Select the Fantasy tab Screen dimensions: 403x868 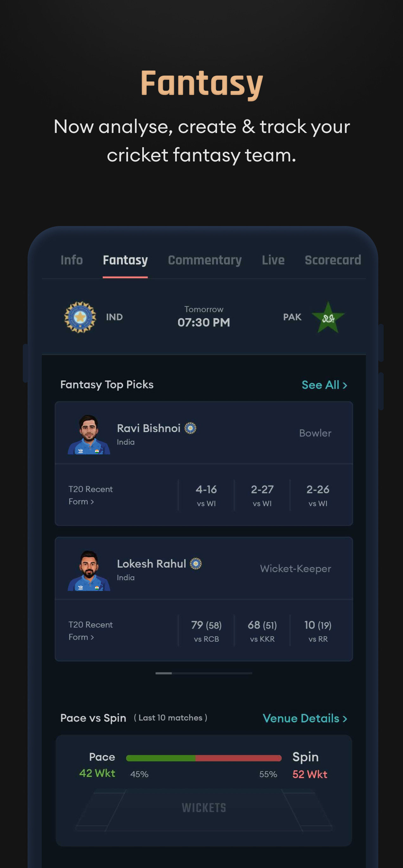point(125,261)
